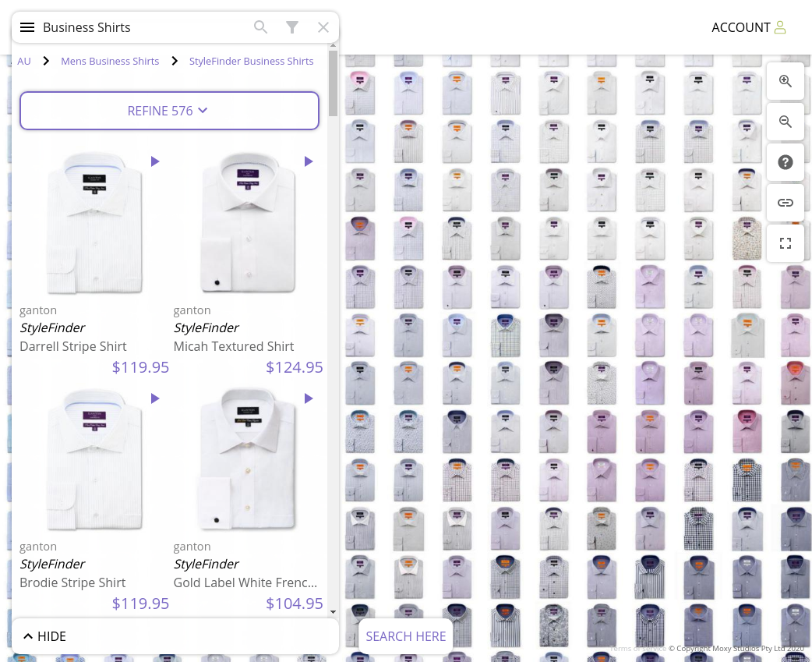Clear search with the X icon
Screen dimensions: 812x662
coord(323,27)
